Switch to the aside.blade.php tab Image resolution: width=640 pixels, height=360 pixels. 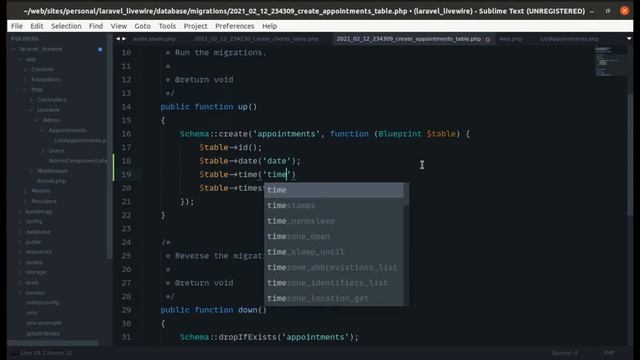154,39
